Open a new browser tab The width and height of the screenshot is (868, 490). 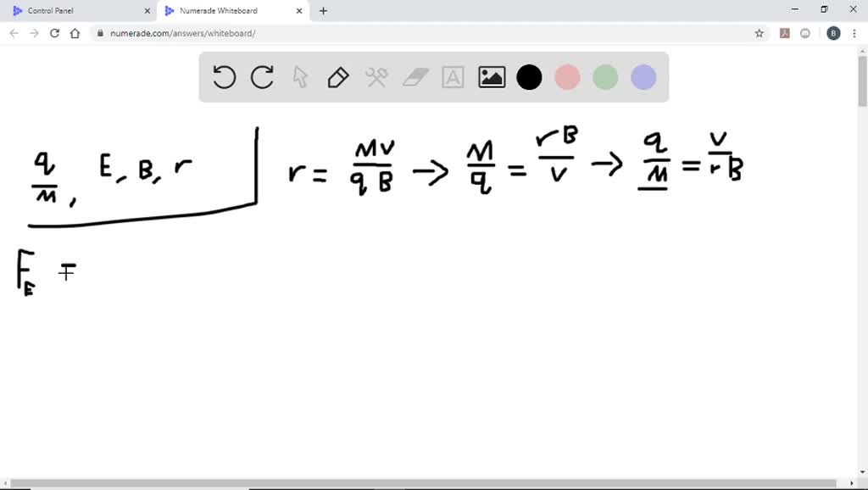pos(323,10)
